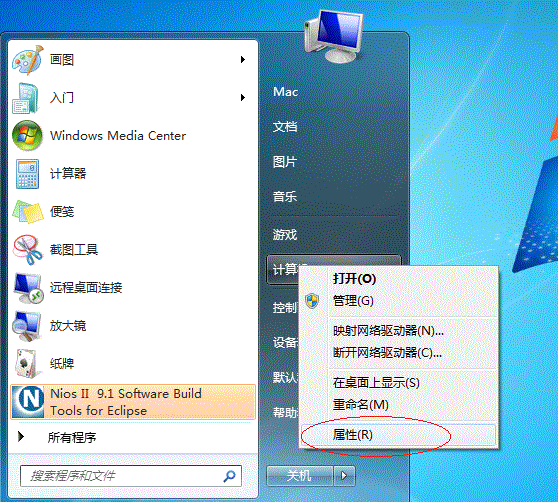Click the 关机 shutdown button
Viewport: 558px width, 502px height.
pos(300,476)
